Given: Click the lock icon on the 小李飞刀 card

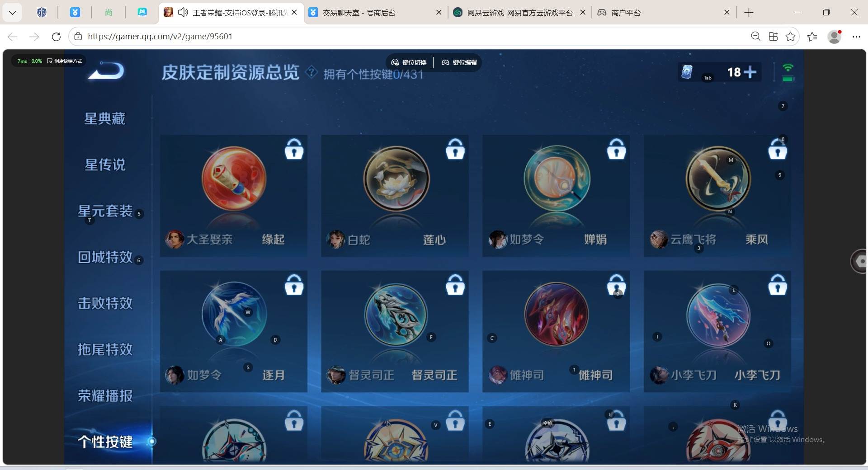Looking at the screenshot, I should coord(778,285).
